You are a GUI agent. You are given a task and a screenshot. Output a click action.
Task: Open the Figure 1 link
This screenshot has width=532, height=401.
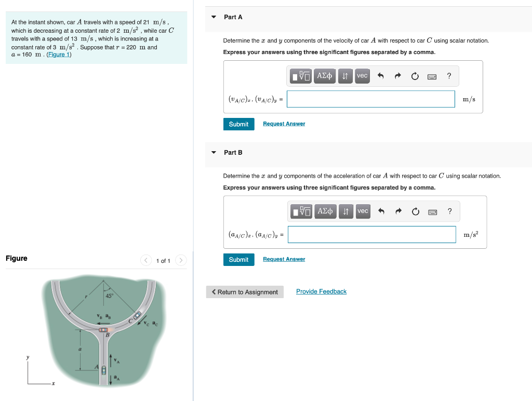(x=59, y=55)
